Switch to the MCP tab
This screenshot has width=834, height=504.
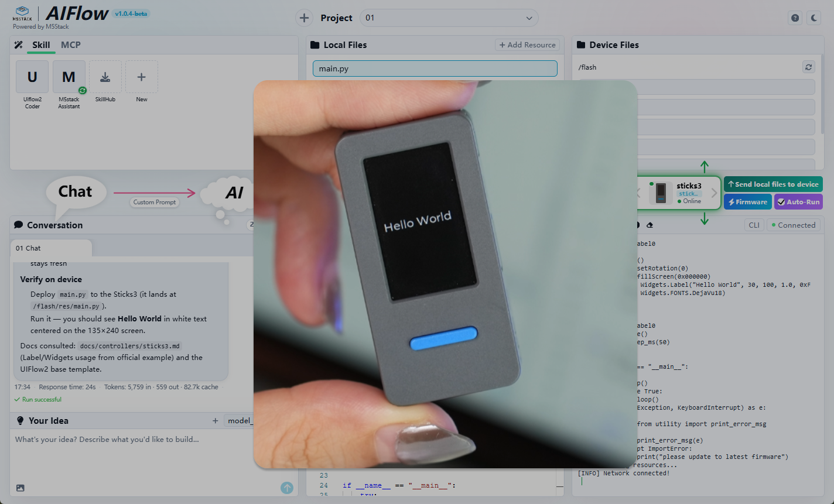tap(71, 45)
